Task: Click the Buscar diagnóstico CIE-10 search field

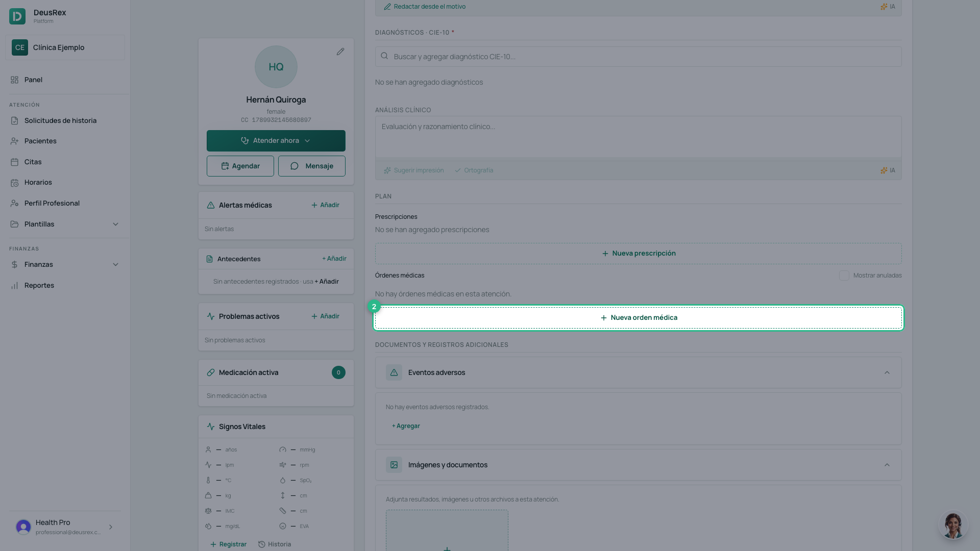Action: point(639,57)
